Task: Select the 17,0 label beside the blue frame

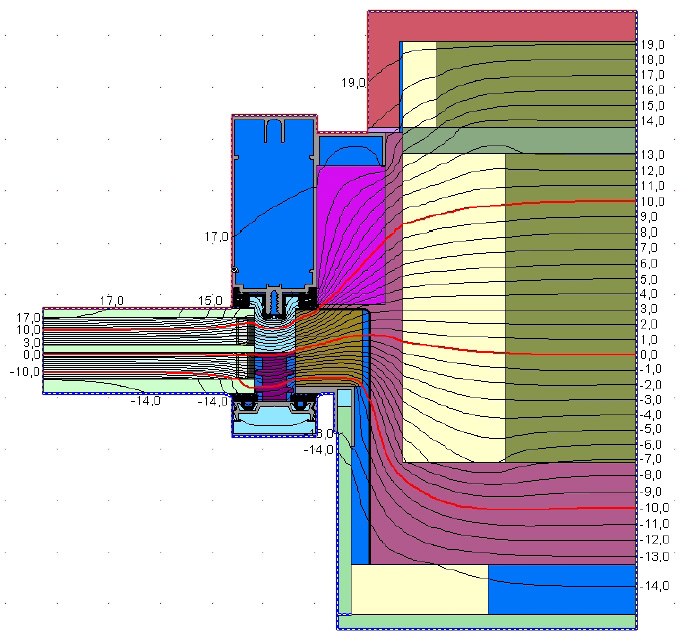Action: coord(218,237)
